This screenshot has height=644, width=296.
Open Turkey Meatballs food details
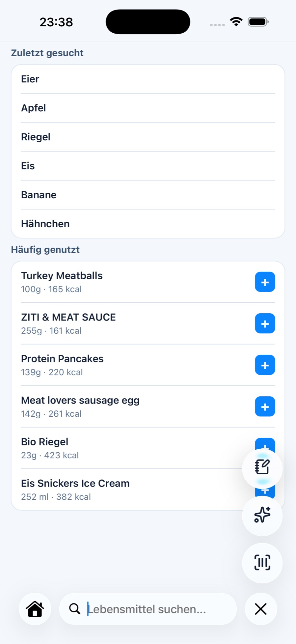tap(132, 282)
